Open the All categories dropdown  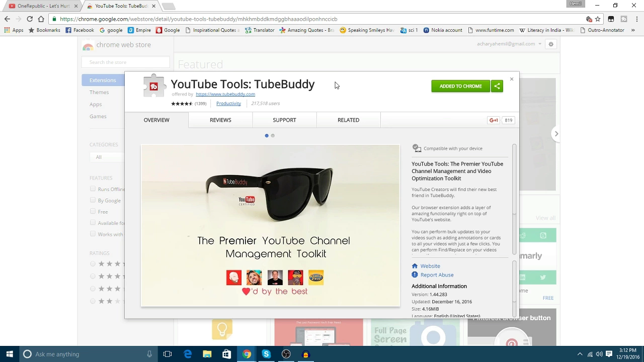tap(107, 157)
